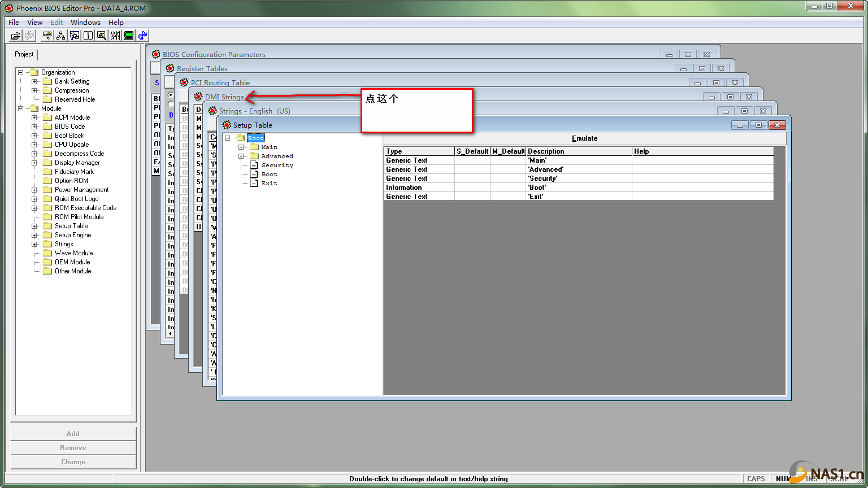The height and width of the screenshot is (488, 868).
Task: Select Power Management in Project tree
Action: tap(81, 190)
